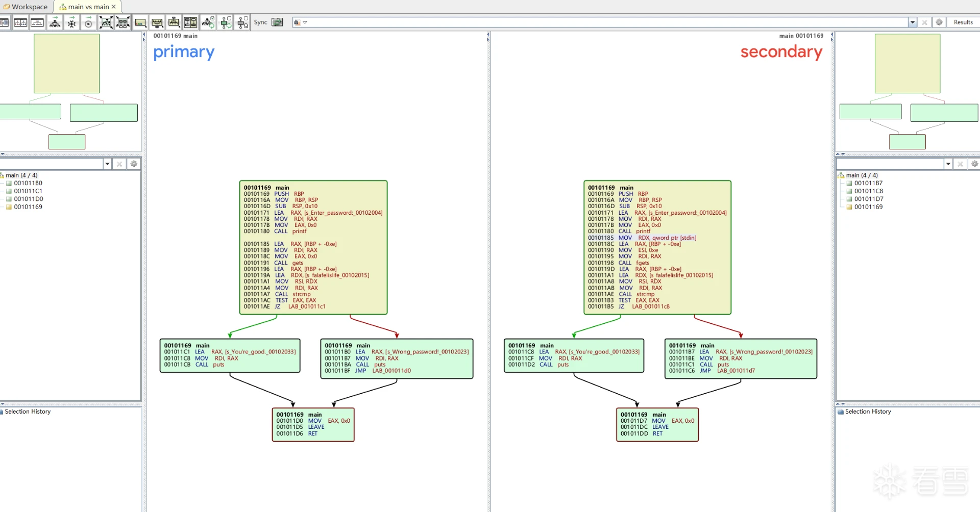
Task: Open the main search settings gear
Action: point(939,22)
